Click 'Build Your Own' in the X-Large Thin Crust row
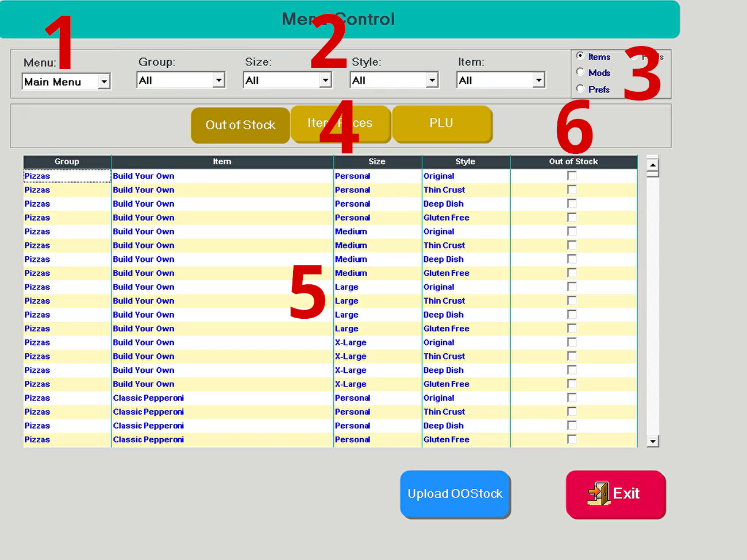The width and height of the screenshot is (747, 560). pyautogui.click(x=144, y=356)
